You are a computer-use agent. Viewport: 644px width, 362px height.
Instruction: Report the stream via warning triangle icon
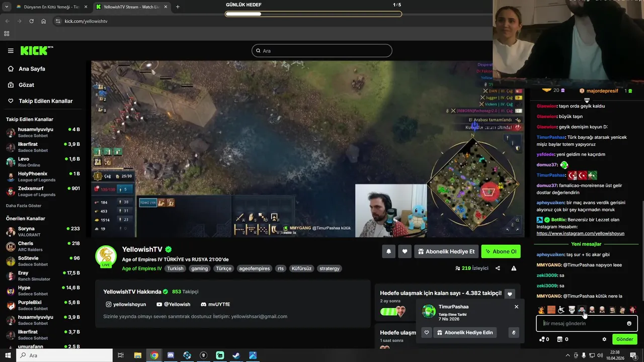(514, 268)
